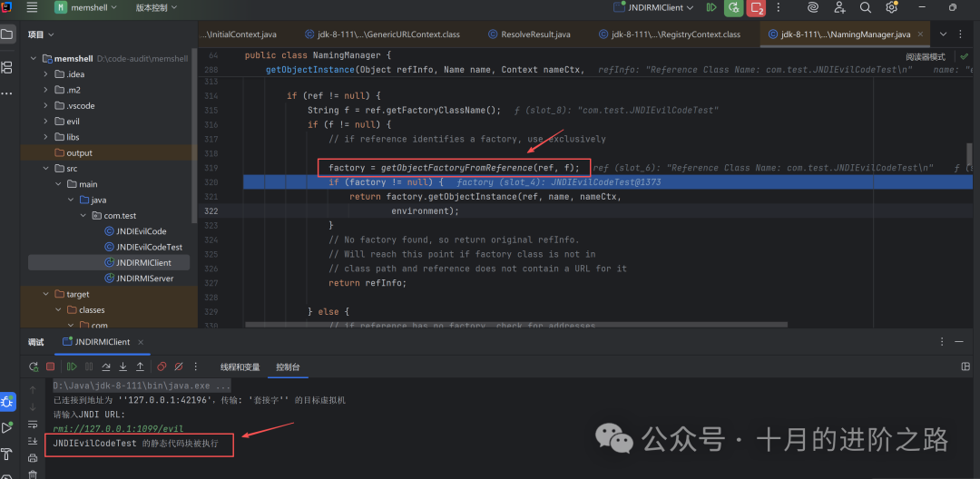This screenshot has width=980, height=479.
Task: Stop the debug session with the red square
Action: (x=51, y=367)
